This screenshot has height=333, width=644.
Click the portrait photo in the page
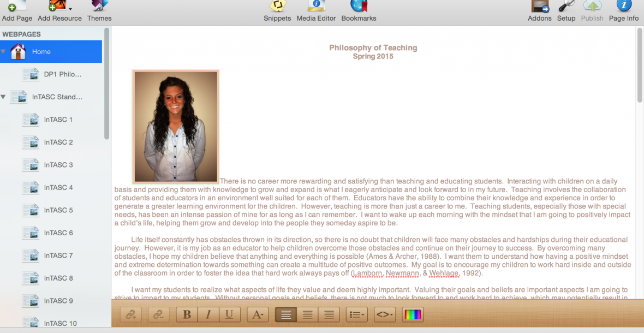point(176,126)
